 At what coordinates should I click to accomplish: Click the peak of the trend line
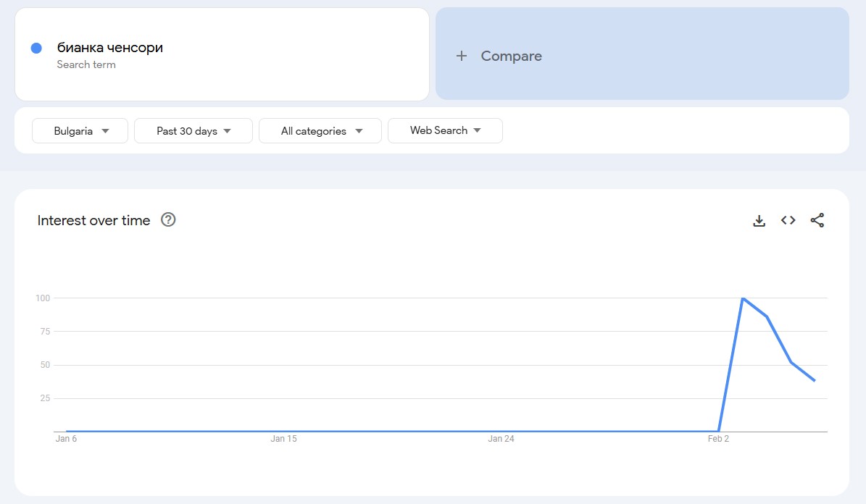(744, 298)
